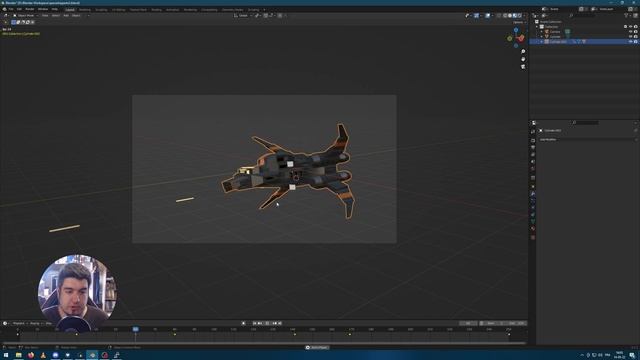
Task: Expand the Camera item in outliner
Action: tap(542, 31)
